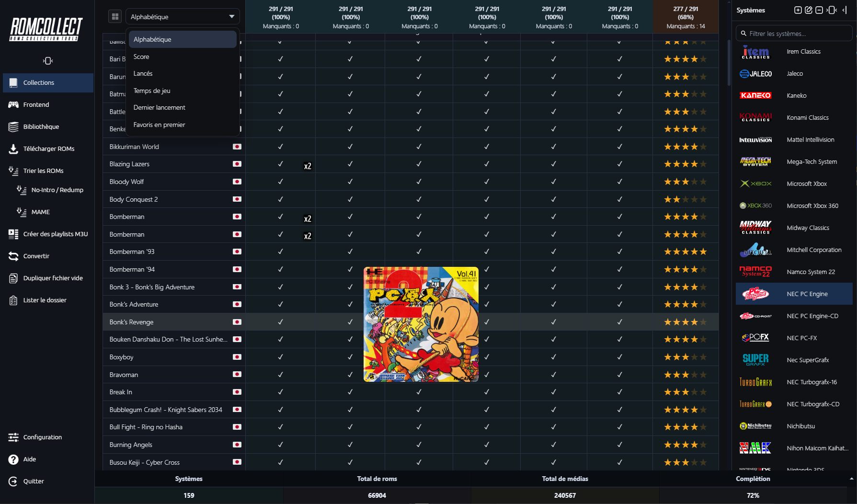Viewport: 857px width, 504px height.
Task: Toggle the Break In first column checkmark
Action: point(280,392)
